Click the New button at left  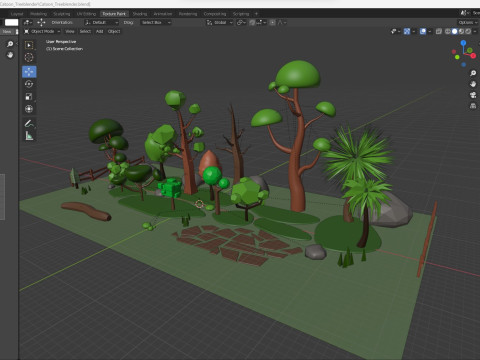7,31
